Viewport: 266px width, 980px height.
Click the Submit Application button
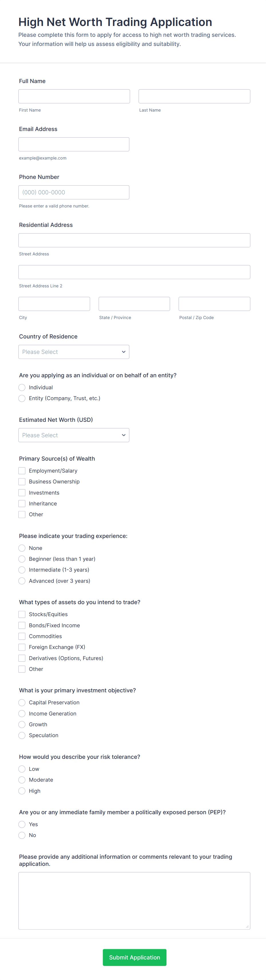pyautogui.click(x=134, y=957)
